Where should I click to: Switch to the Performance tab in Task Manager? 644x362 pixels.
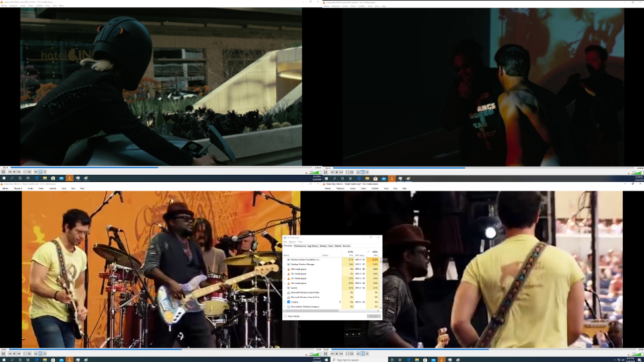coord(300,246)
